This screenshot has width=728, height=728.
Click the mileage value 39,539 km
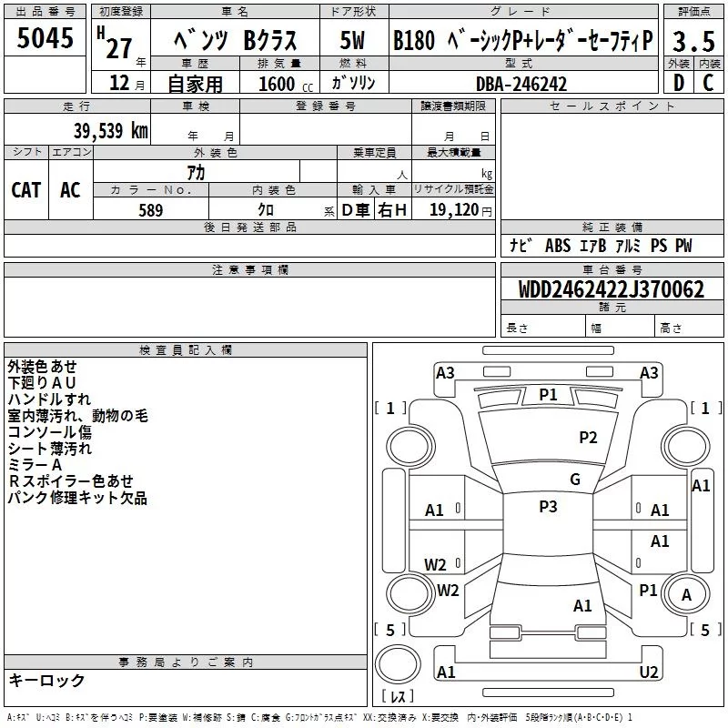pyautogui.click(x=110, y=130)
